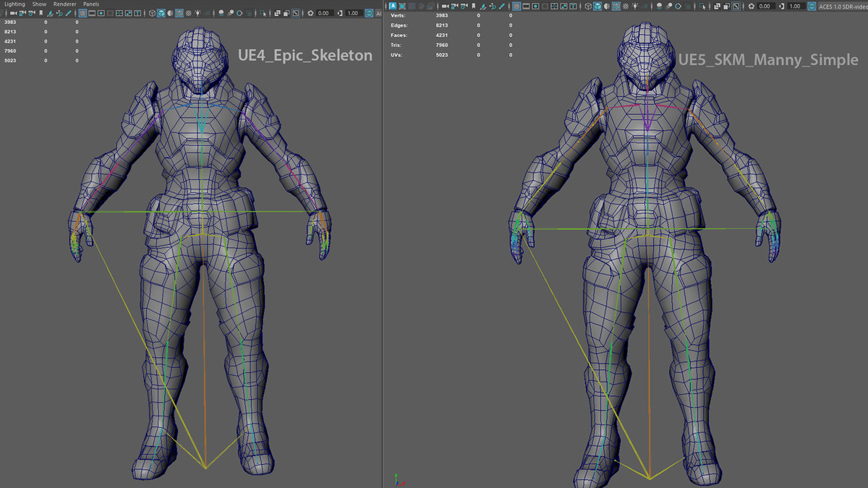Toggle ambient occlusion icon in UE4_Epic_Skeleton panel

tap(221, 13)
